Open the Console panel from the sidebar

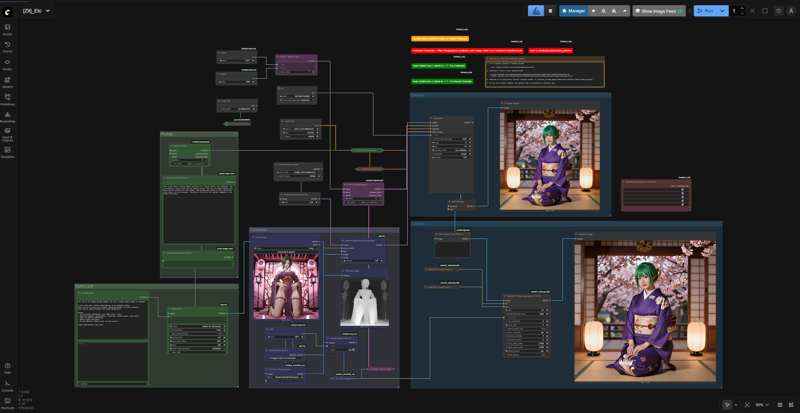coord(7,385)
